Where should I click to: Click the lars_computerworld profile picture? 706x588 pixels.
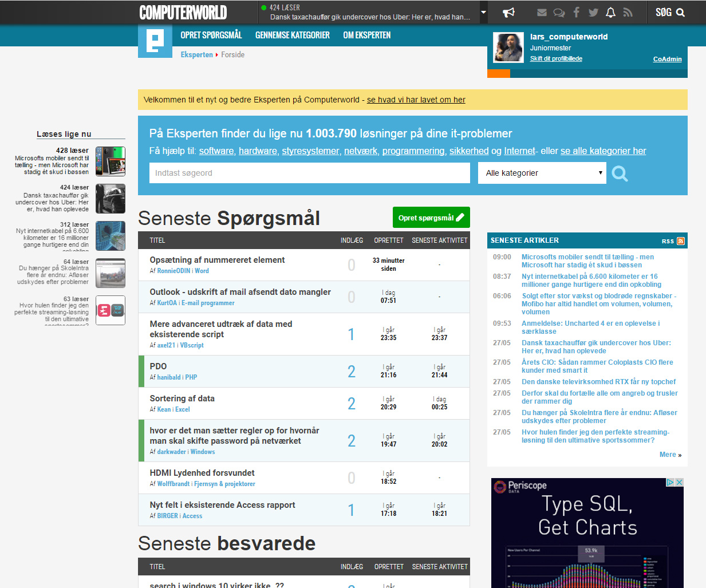click(x=508, y=48)
